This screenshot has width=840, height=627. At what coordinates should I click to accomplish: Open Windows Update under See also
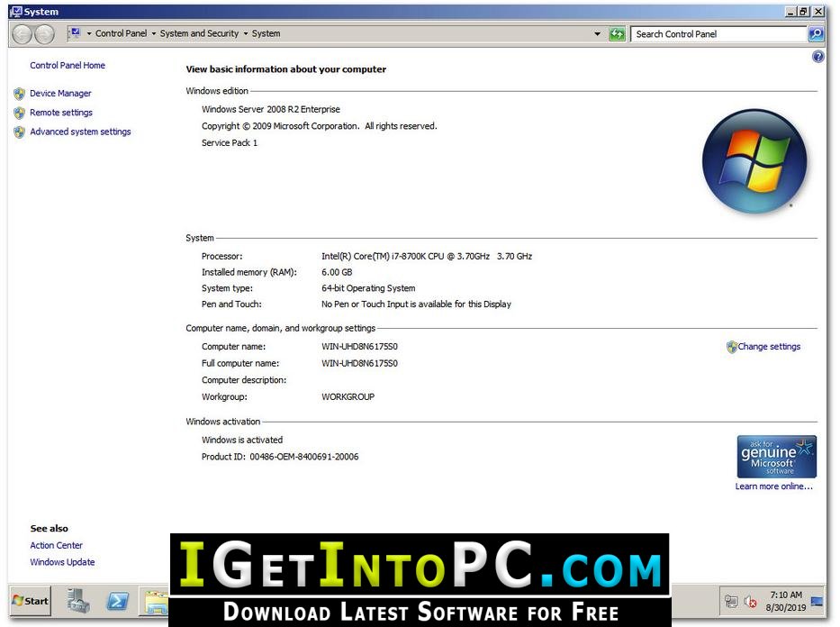click(62, 562)
